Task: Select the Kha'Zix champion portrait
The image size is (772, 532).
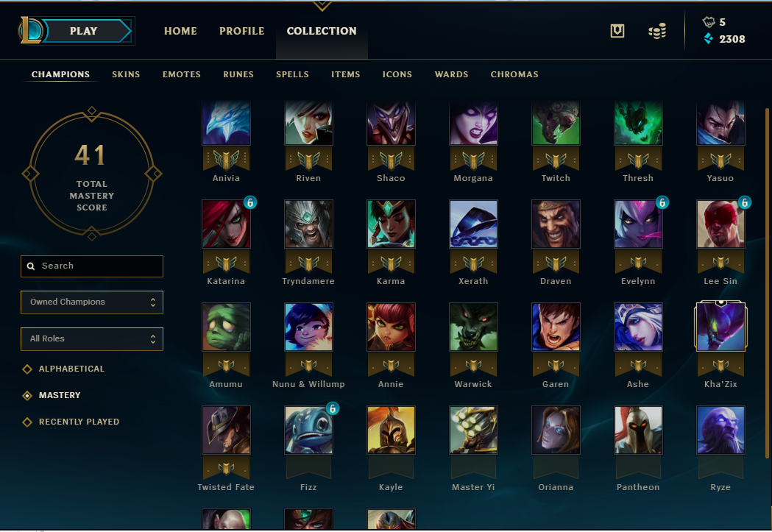Action: [x=720, y=327]
